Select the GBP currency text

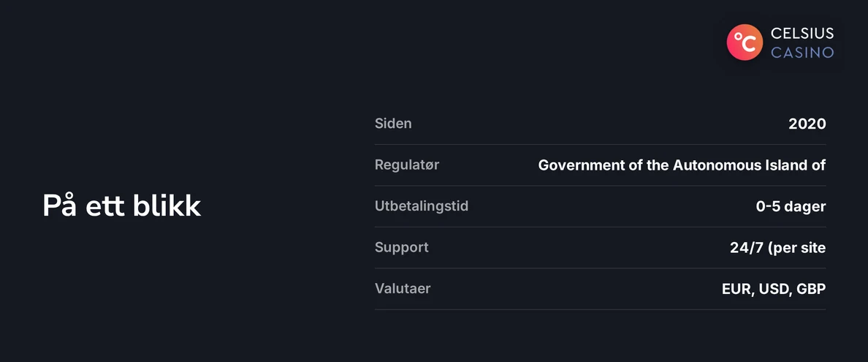[812, 290]
